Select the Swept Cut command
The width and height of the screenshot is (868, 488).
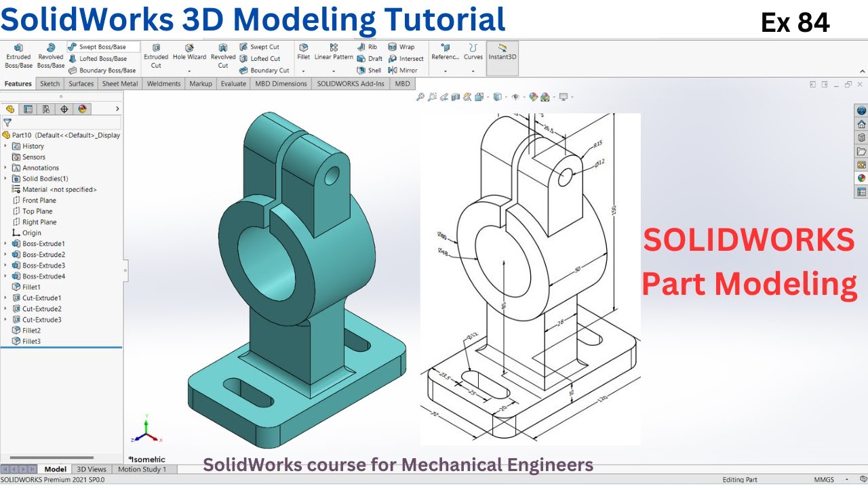pyautogui.click(x=259, y=47)
